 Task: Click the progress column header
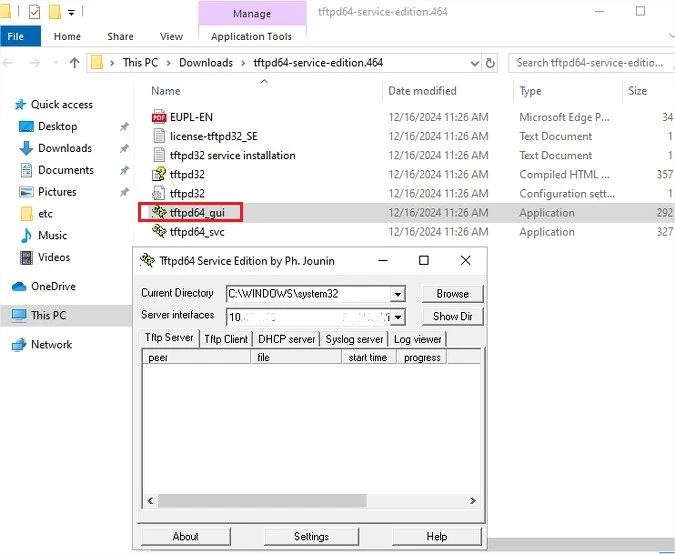click(422, 357)
